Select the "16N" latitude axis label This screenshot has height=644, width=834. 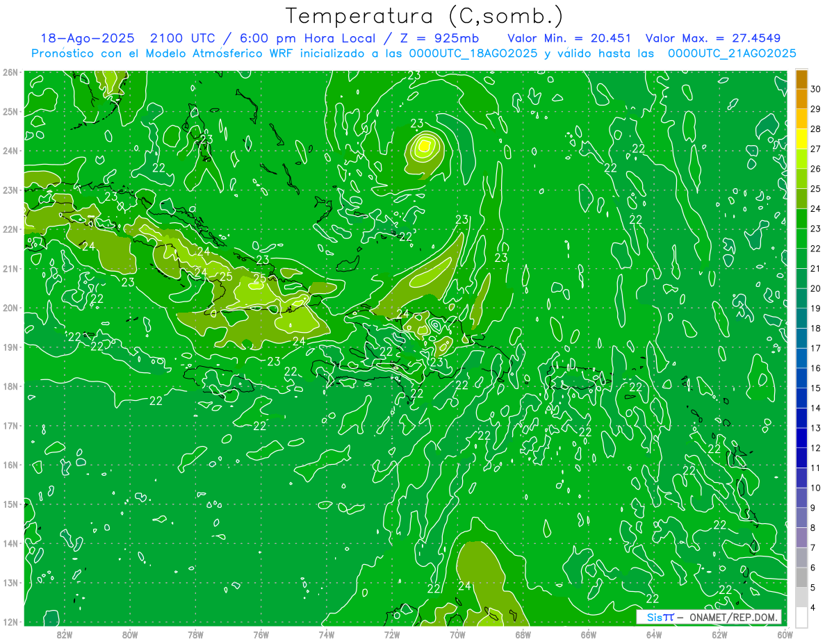11,465
